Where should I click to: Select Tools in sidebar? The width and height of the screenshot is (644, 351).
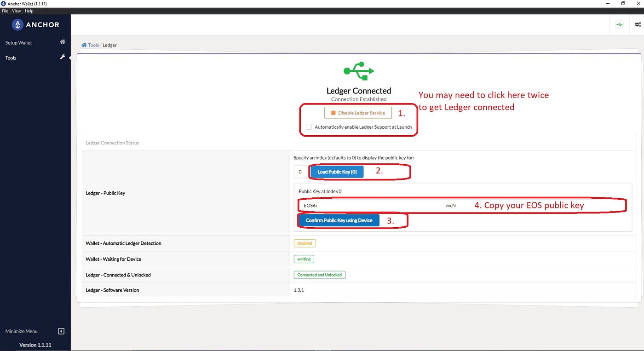click(11, 58)
